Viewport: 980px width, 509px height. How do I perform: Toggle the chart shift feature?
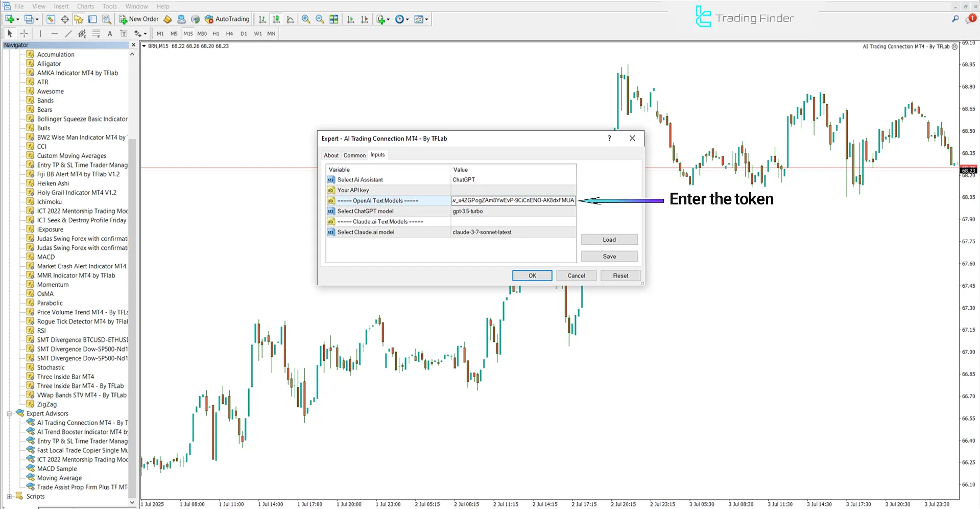(365, 19)
